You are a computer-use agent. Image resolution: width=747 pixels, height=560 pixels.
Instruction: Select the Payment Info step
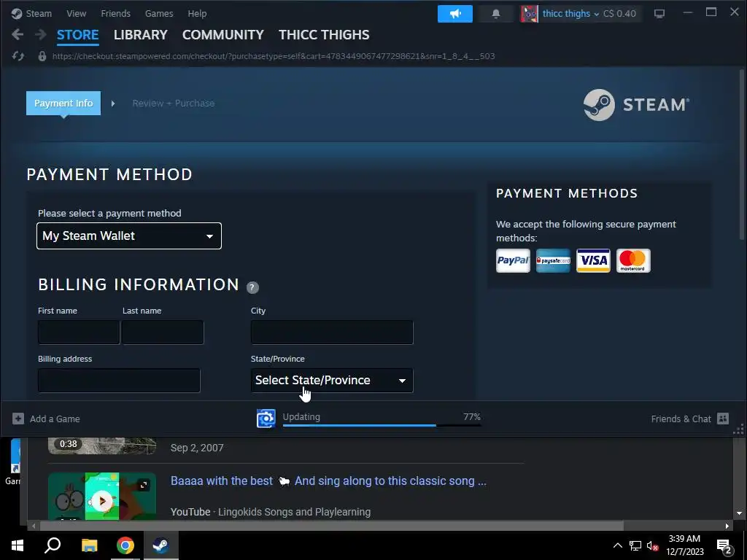tap(63, 104)
